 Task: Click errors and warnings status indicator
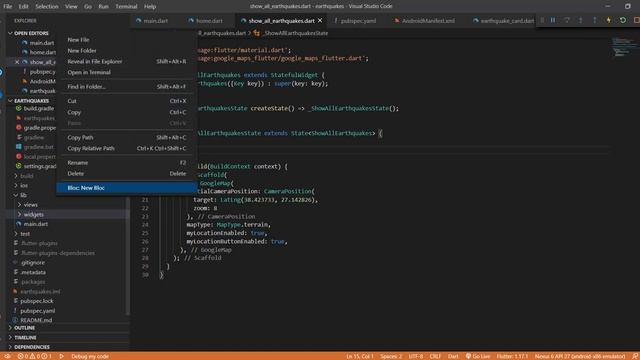(x=35, y=356)
